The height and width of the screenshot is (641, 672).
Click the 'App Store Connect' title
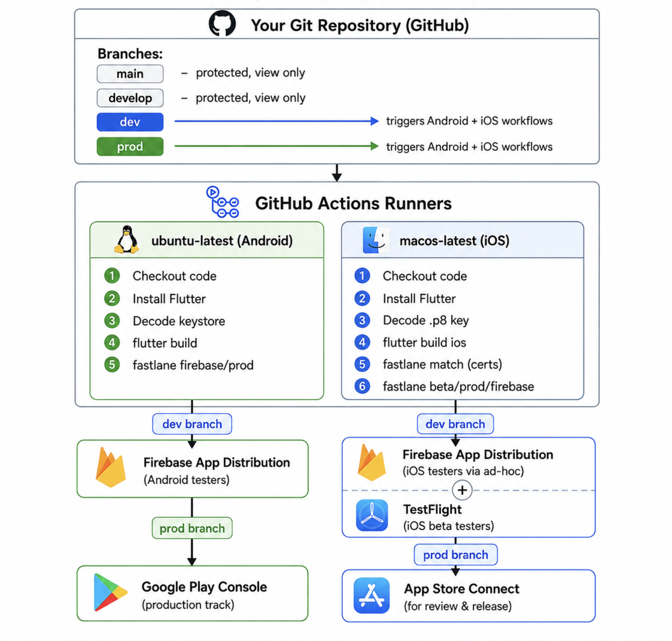coord(461,589)
